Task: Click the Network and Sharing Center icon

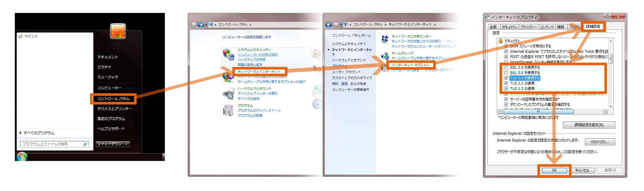Action: pos(384,39)
